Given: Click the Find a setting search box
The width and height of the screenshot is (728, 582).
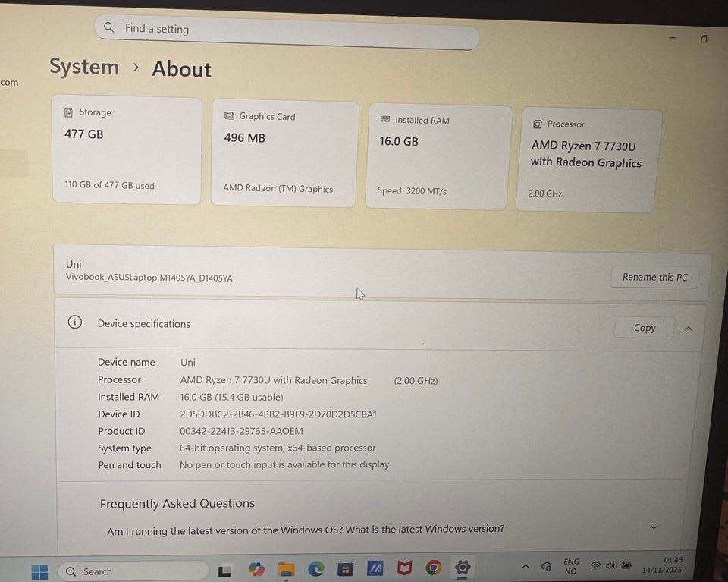Looking at the screenshot, I should pos(287,32).
